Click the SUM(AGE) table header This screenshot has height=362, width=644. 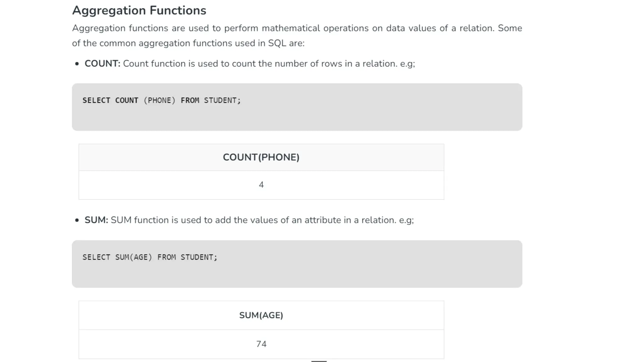[x=261, y=315]
